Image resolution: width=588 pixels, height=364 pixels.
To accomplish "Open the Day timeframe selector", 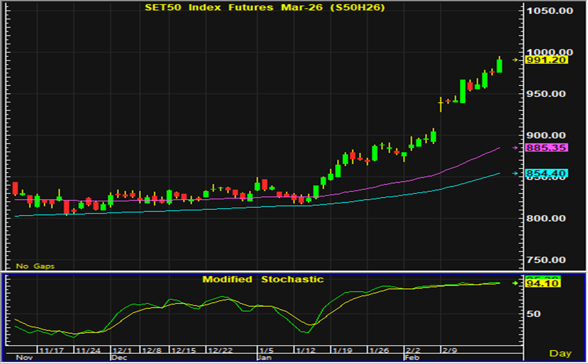I will coord(560,353).
